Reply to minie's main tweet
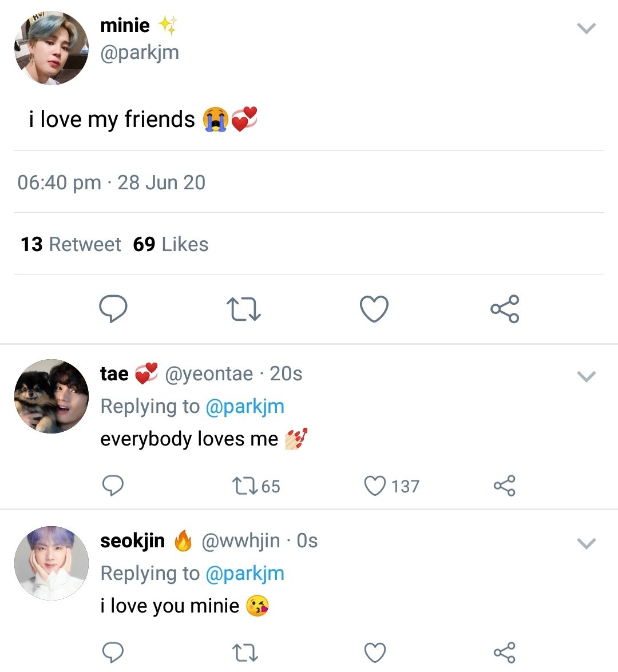 [x=113, y=309]
